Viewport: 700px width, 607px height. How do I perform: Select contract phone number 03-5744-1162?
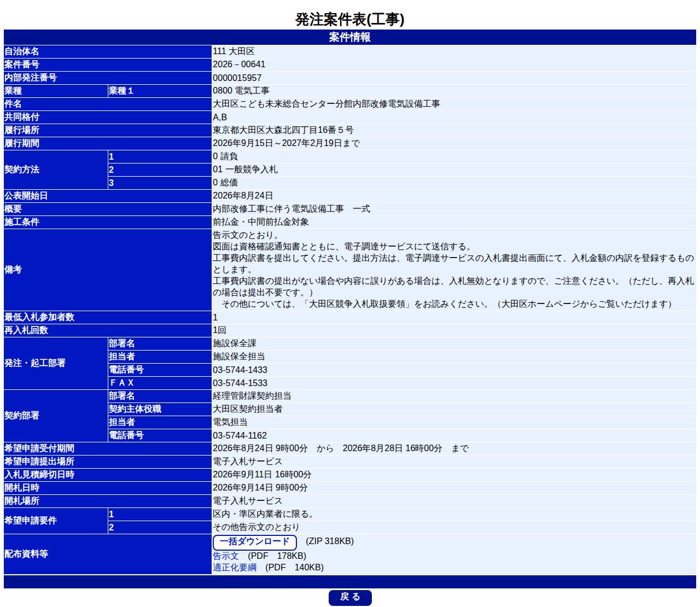[240, 436]
